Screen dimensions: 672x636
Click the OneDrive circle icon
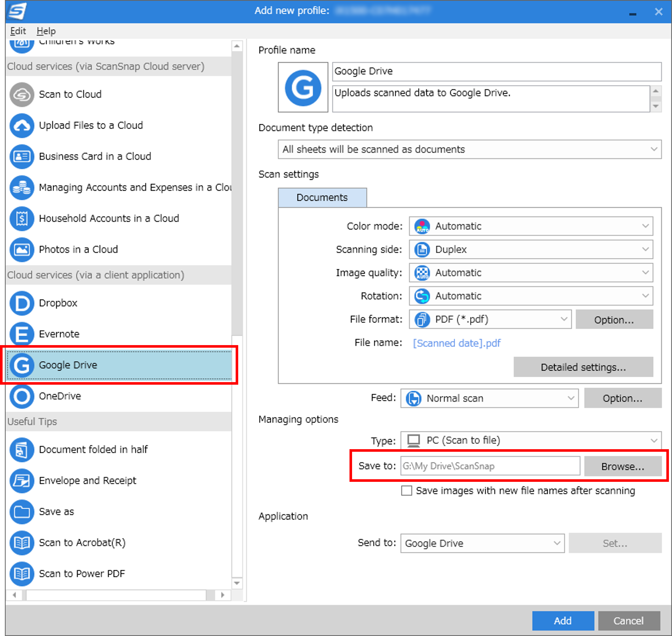[22, 396]
